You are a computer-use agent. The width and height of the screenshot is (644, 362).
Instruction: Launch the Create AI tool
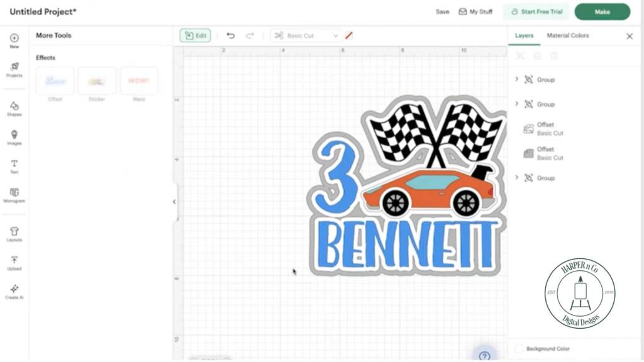(x=14, y=292)
